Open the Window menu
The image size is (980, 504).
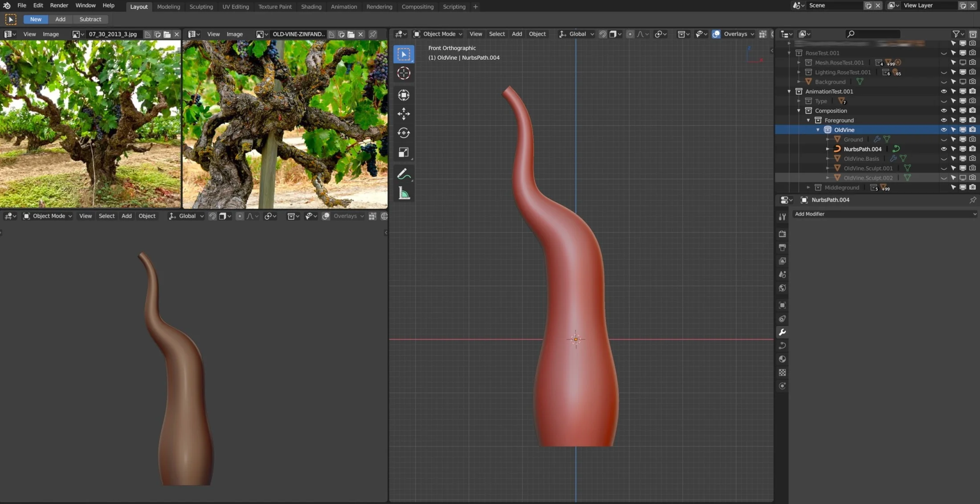tap(86, 5)
